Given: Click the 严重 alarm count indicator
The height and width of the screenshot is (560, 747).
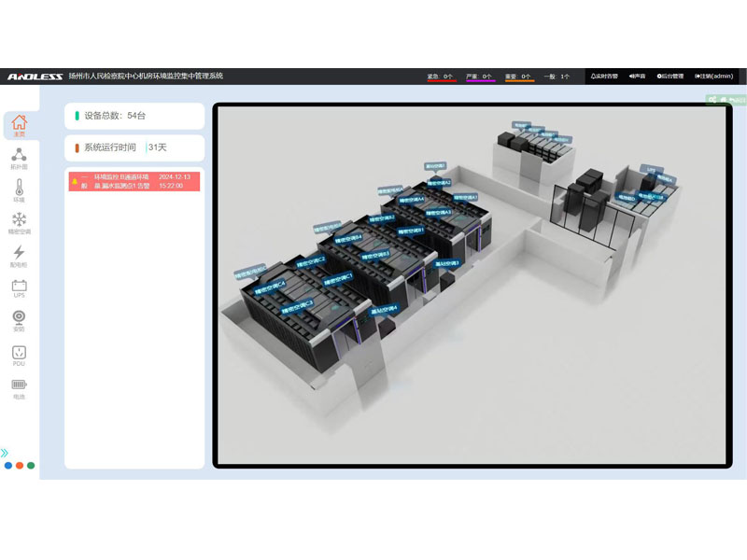Looking at the screenshot, I should pos(479,77).
